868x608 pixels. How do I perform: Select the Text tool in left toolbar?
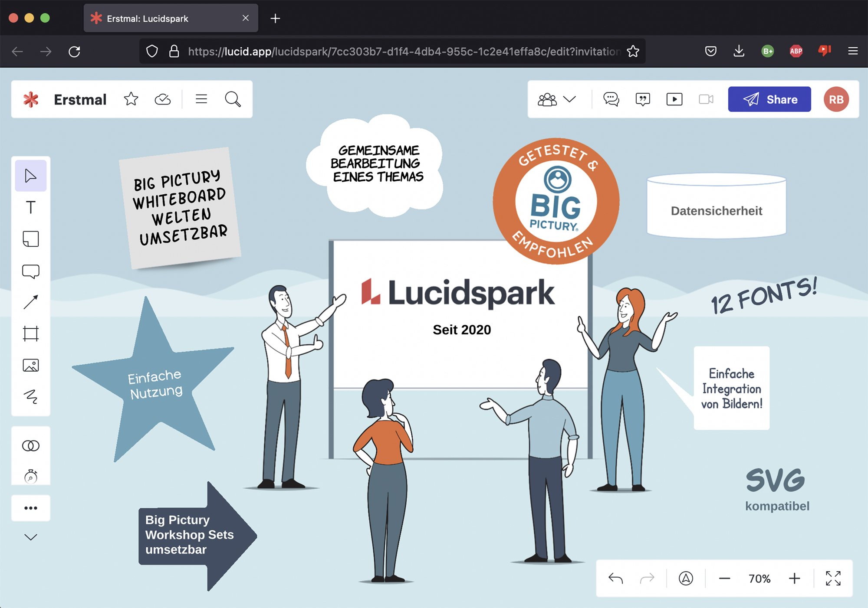point(30,207)
